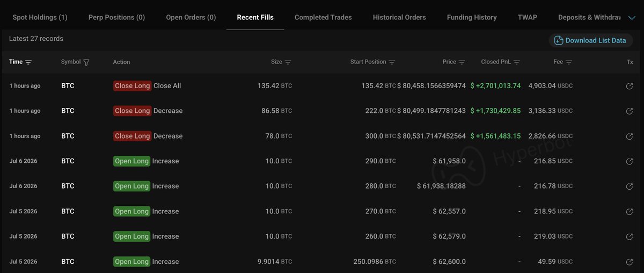This screenshot has width=644, height=273.
Task: Open transaction link for $61,938.18288 fill
Action: [630, 186]
